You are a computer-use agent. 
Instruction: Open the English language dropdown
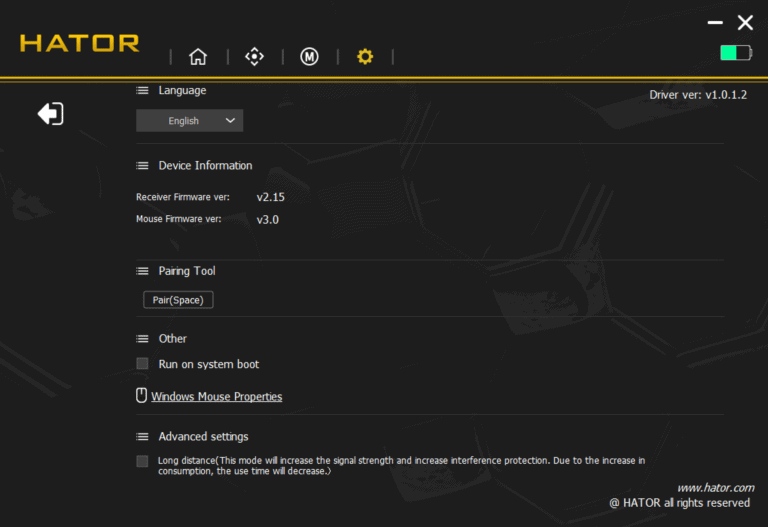pyautogui.click(x=190, y=120)
